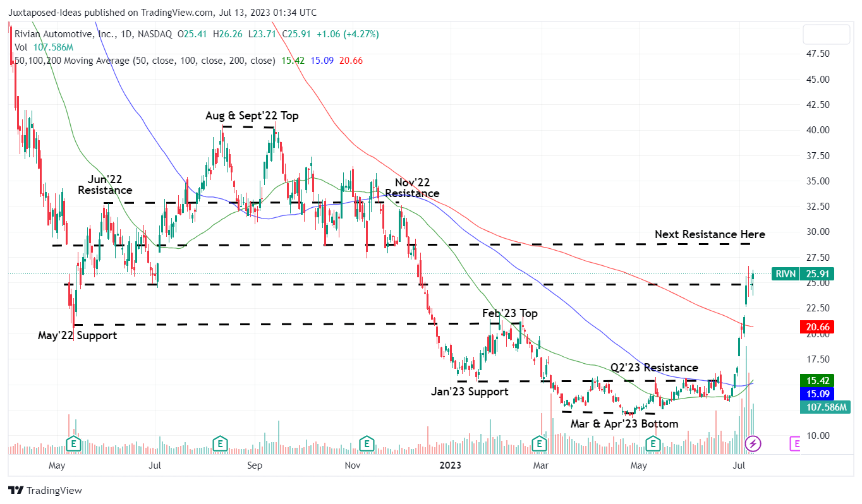Screen dimensions: 862x504
Task: Click the TradingView logo at bottom
Action: (45, 491)
